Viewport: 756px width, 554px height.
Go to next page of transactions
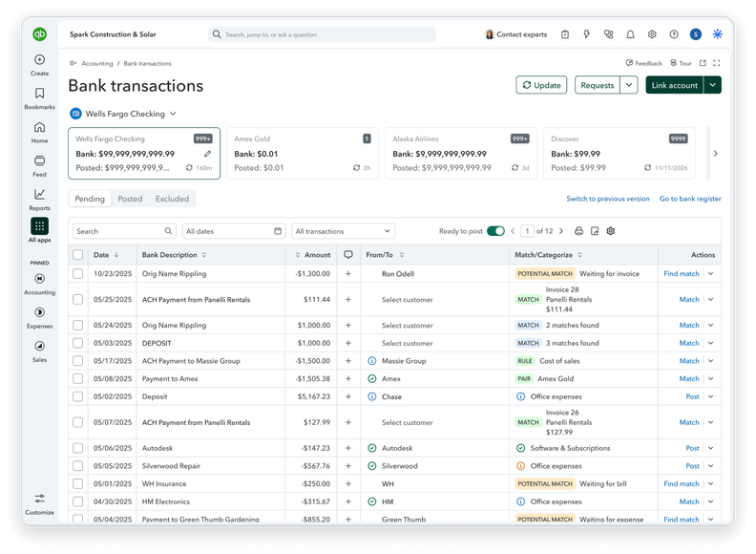(x=561, y=231)
